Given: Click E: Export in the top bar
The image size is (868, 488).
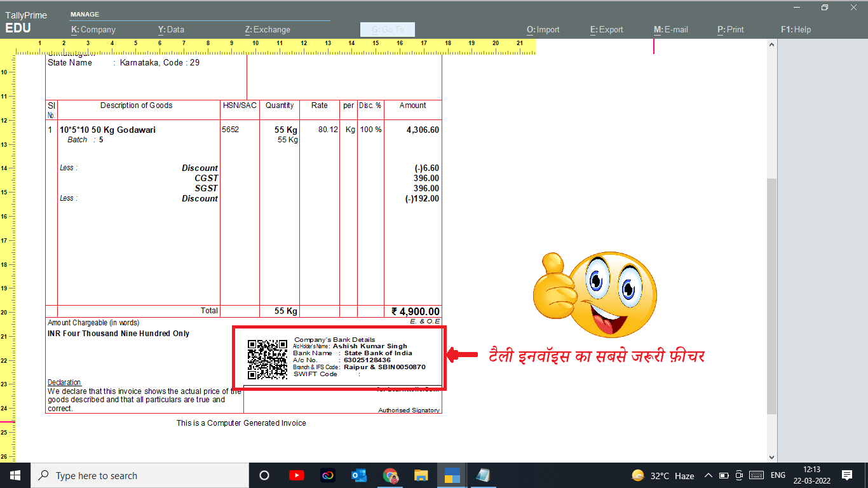Looking at the screenshot, I should (606, 29).
